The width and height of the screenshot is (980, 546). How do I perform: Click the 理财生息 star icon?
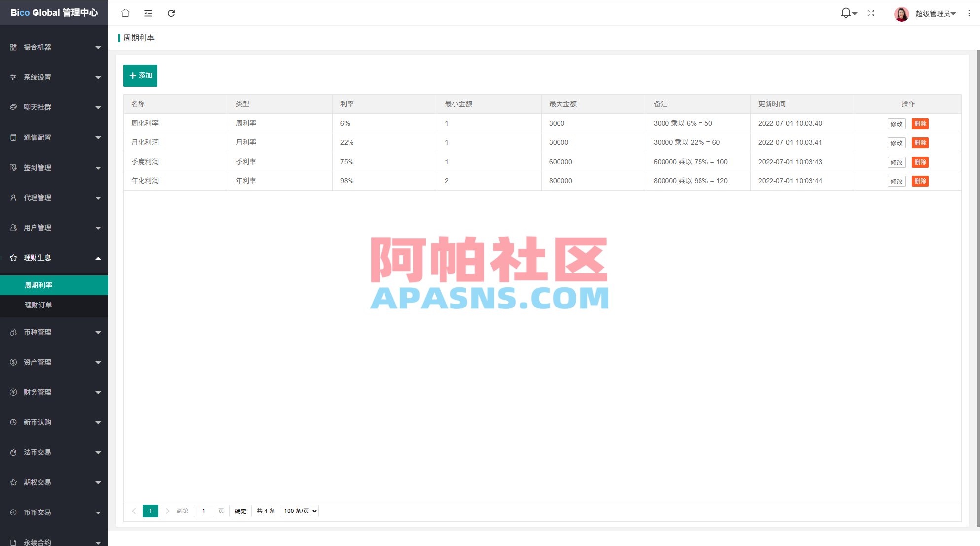click(x=13, y=258)
